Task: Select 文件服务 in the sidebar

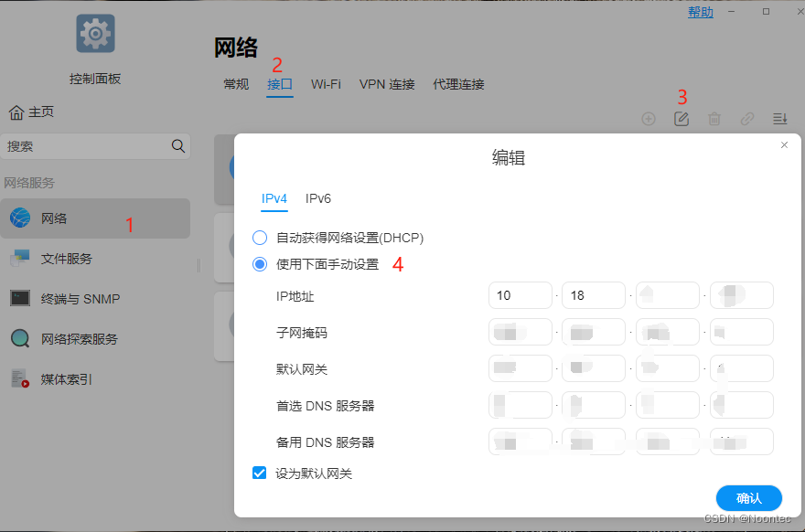Action: tap(67, 259)
